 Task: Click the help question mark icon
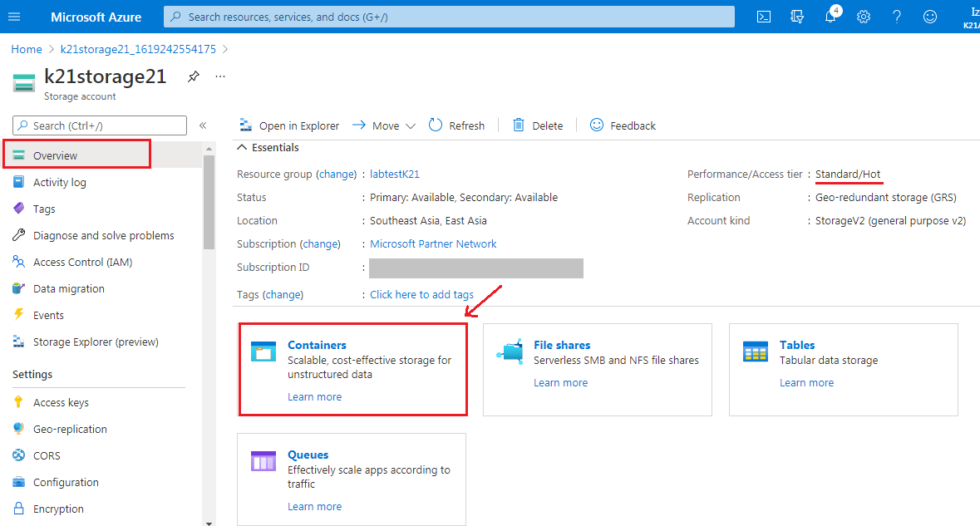(897, 17)
